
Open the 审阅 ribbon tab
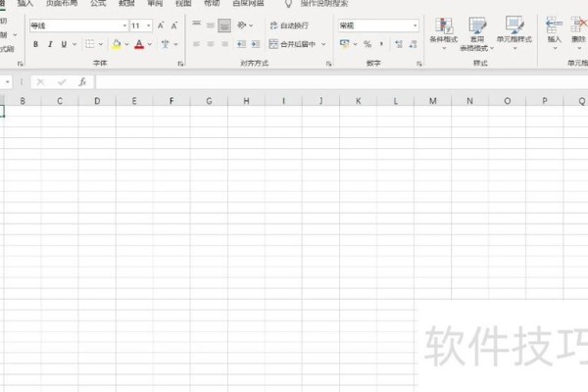click(x=155, y=3)
